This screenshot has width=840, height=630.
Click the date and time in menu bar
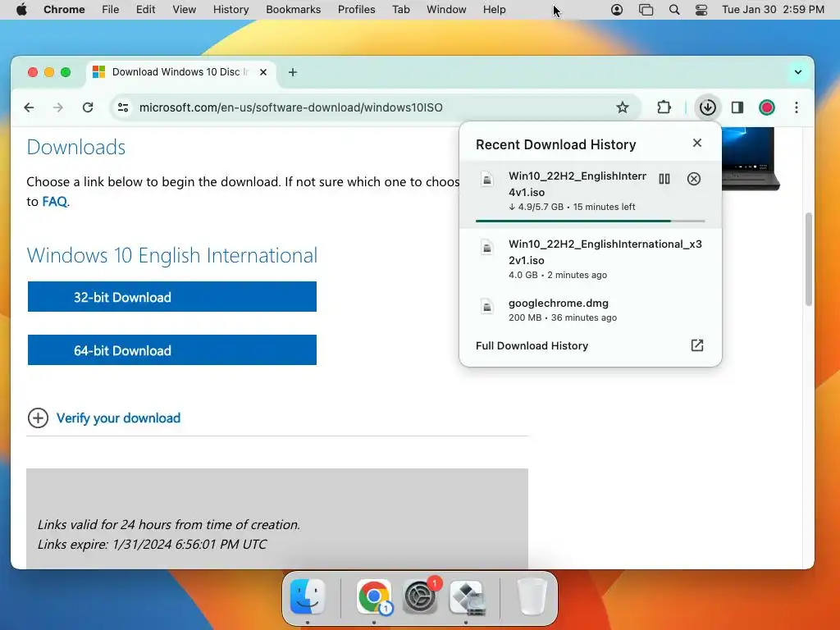(x=773, y=10)
